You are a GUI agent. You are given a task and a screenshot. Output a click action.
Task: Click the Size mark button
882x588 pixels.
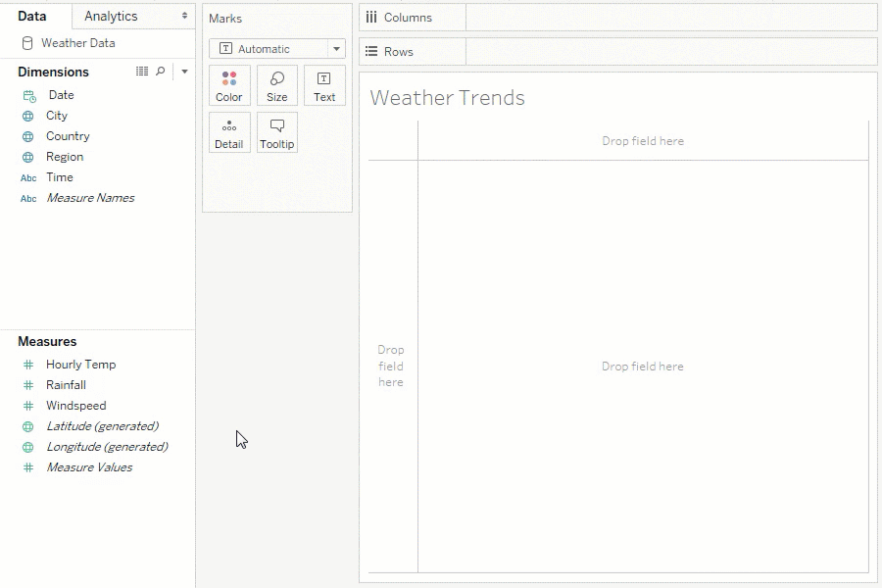276,85
